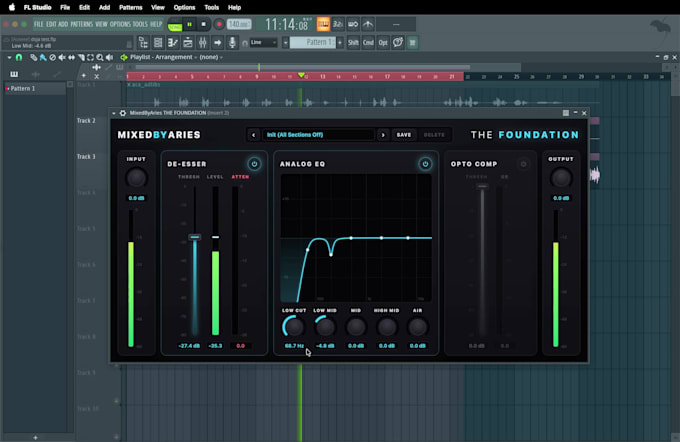Open the Patterns menu in macOS menu bar
The width and height of the screenshot is (680, 442).
tap(131, 7)
